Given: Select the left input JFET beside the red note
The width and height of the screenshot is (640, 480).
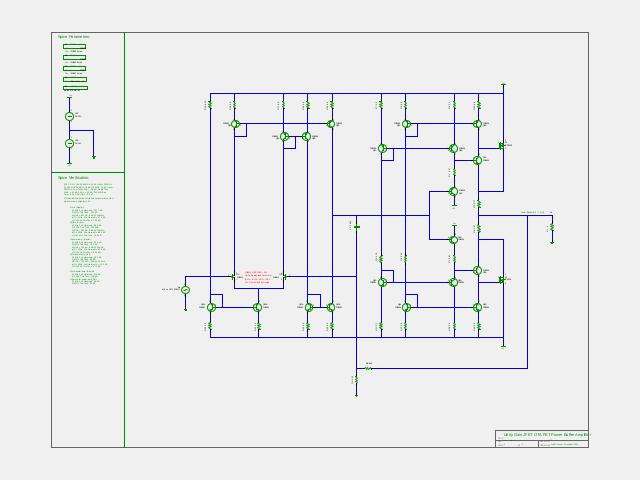Looking at the screenshot, I should click(233, 276).
